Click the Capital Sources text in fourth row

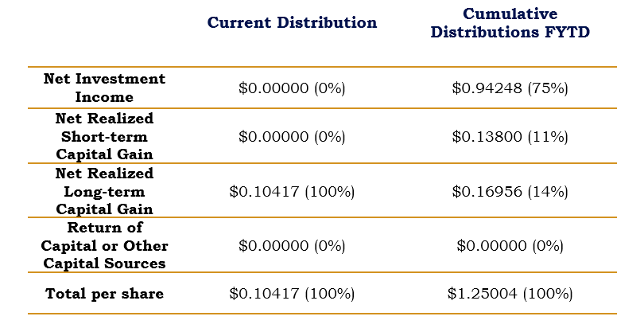[104, 264]
